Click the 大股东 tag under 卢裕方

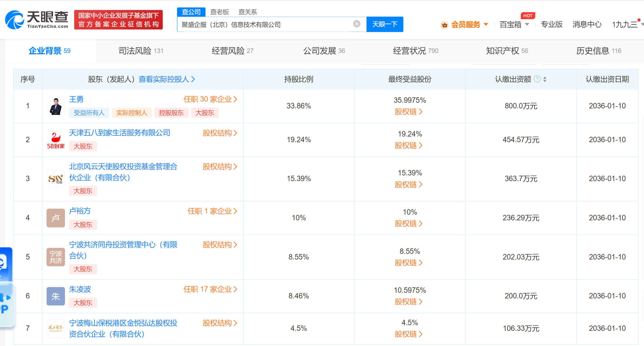[x=83, y=225]
